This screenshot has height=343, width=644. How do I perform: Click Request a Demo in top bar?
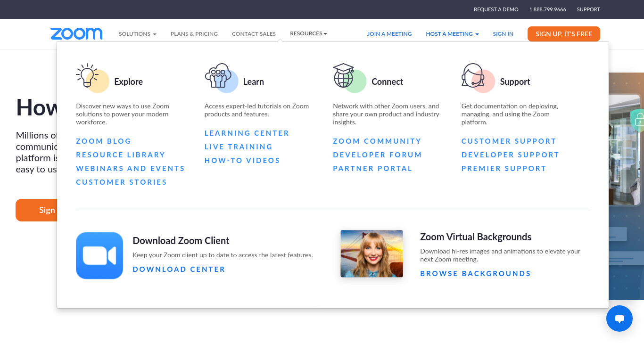(496, 9)
